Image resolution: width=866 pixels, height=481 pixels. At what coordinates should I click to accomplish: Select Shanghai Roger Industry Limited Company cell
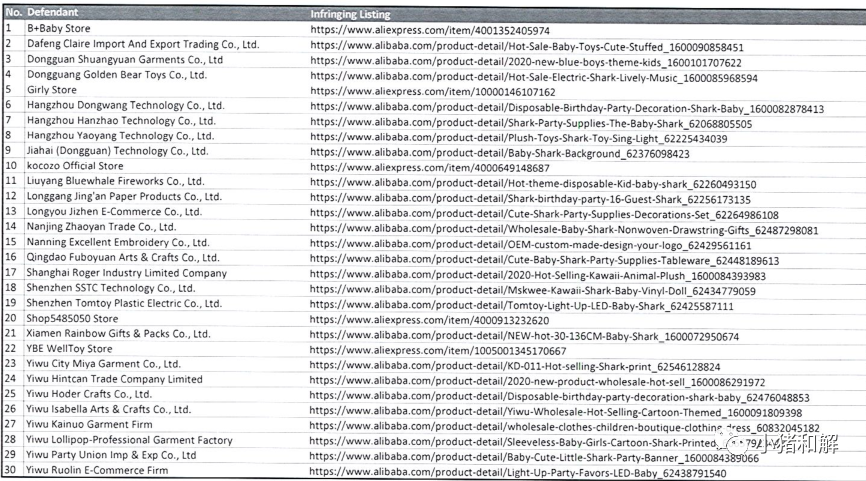[127, 273]
